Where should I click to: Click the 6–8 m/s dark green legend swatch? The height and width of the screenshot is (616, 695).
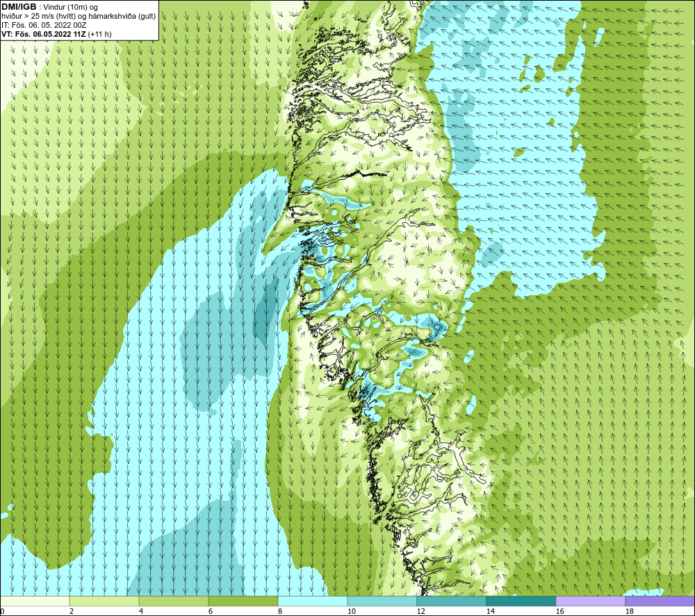(243, 601)
